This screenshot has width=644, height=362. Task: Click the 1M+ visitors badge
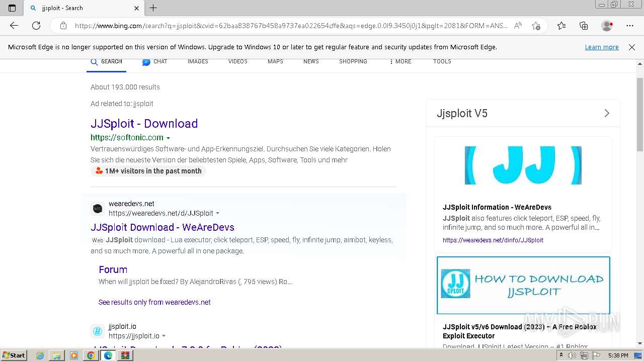[148, 171]
